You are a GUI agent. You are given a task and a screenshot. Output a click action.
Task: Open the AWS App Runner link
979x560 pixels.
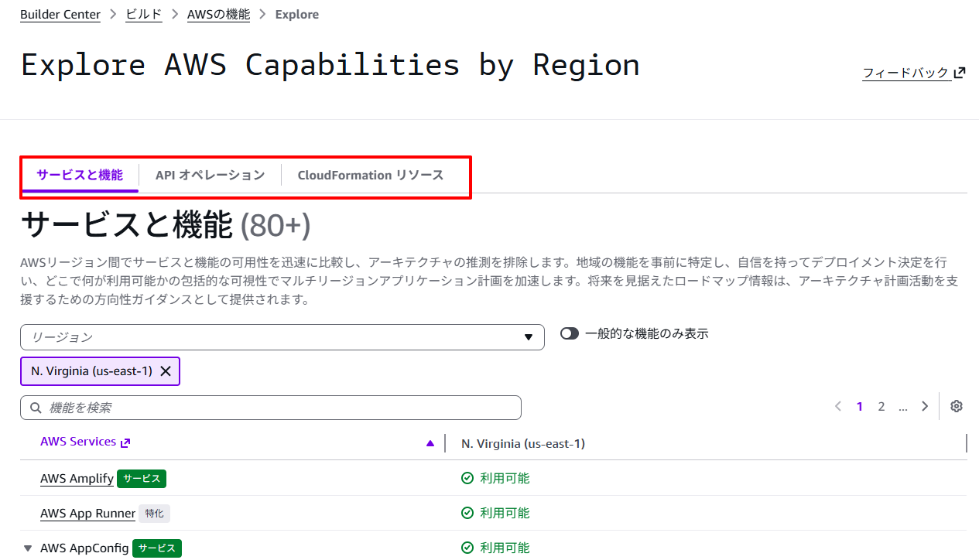87,513
